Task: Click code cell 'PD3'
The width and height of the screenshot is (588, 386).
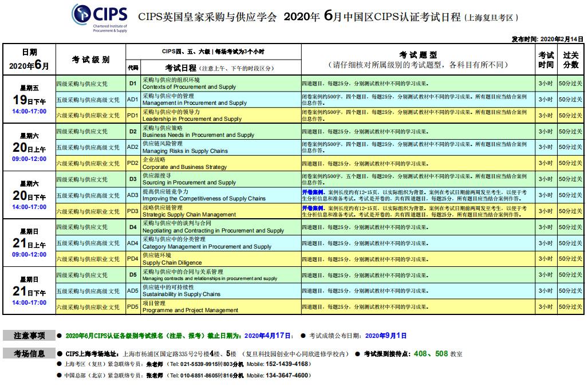Action: click(133, 211)
